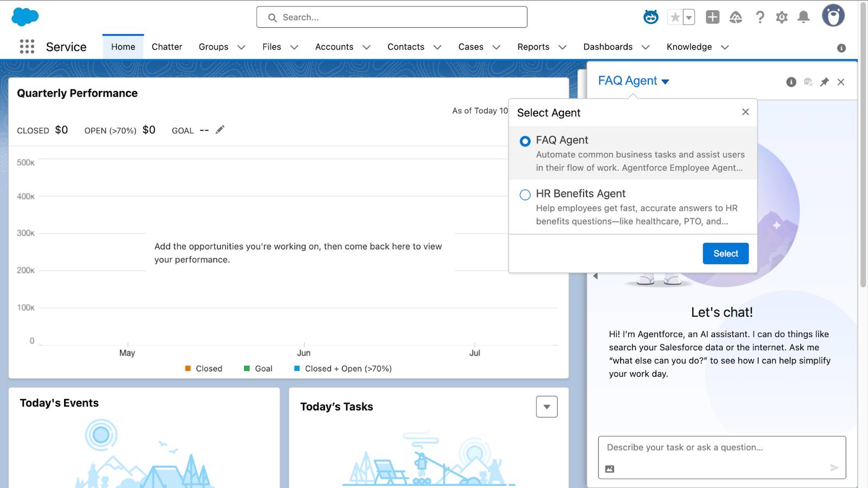Click the Quarterly Performance heading
This screenshot has width=868, height=488.
(77, 93)
